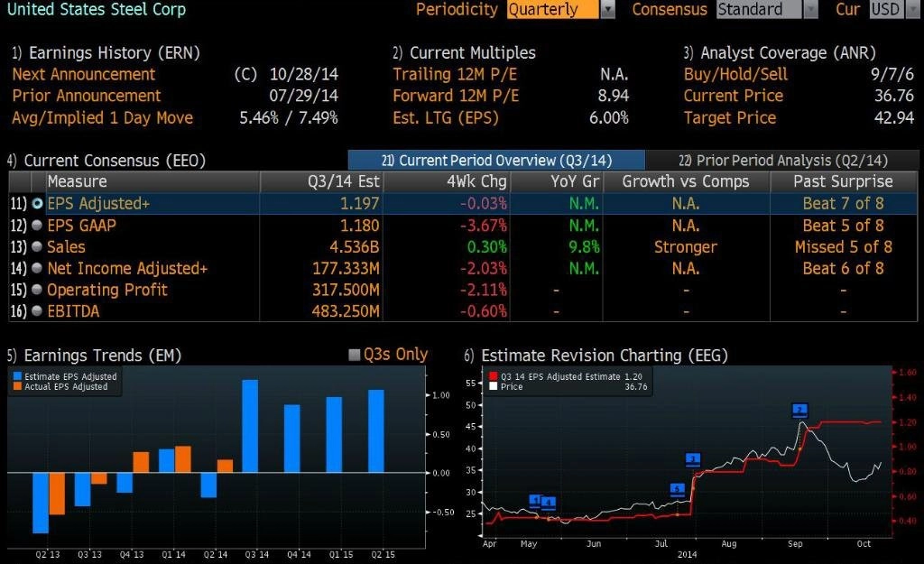Screen dimensions: 924x564
Task: Select the EPS Adjusted+ radio button
Action: click(x=37, y=203)
